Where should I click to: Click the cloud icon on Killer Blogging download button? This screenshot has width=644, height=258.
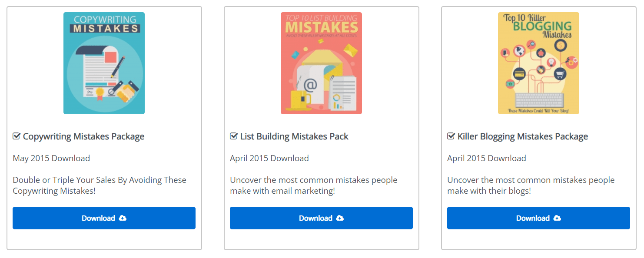[x=557, y=218]
